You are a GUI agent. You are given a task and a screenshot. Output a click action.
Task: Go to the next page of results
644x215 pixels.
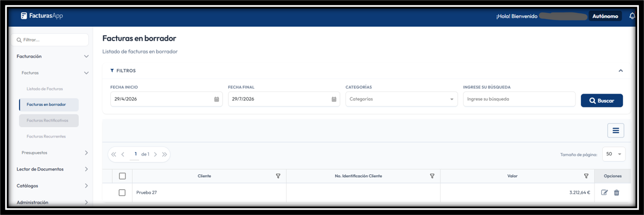click(155, 154)
